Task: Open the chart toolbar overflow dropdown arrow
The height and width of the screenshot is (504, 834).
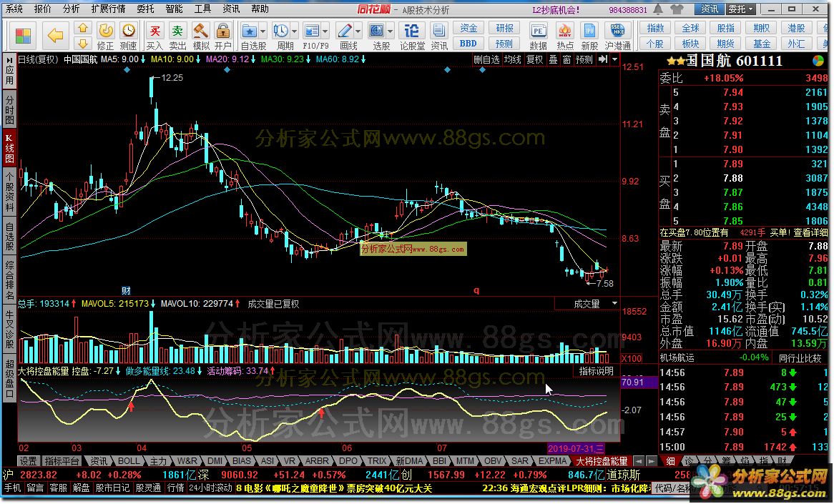Action: (614, 59)
